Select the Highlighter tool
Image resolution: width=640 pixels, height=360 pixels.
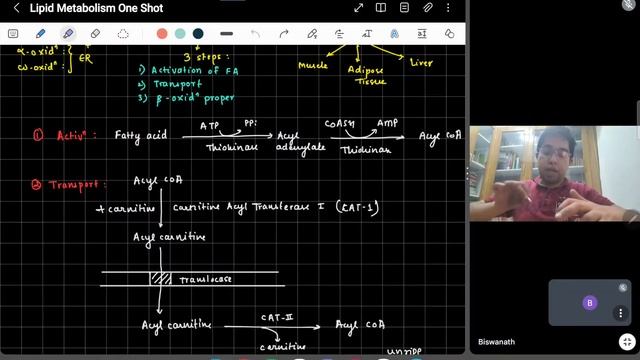tap(68, 33)
